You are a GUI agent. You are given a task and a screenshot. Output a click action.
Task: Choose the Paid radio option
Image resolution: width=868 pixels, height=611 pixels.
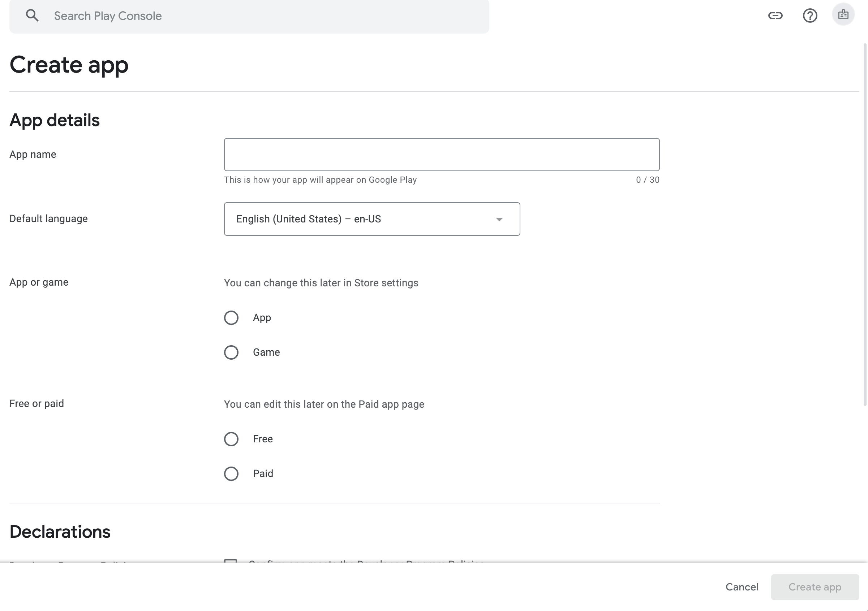(231, 474)
